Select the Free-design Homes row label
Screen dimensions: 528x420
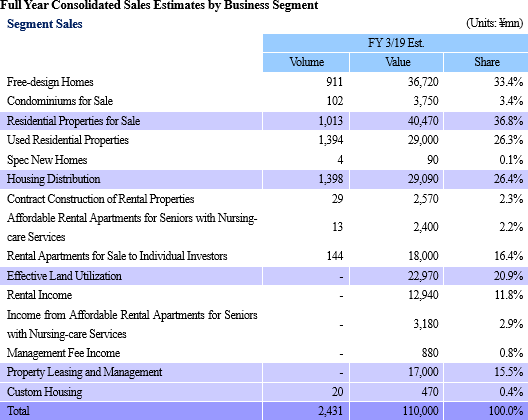pos(50,82)
